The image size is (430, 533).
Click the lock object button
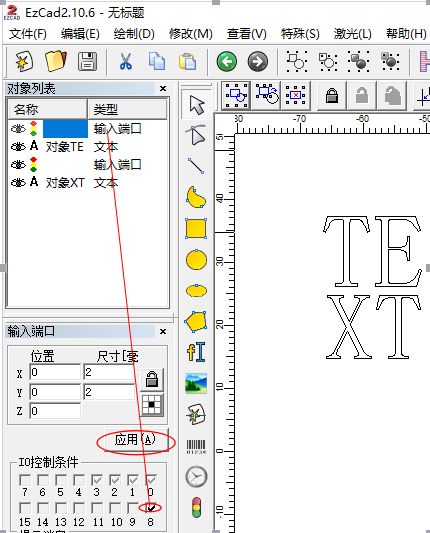point(332,96)
